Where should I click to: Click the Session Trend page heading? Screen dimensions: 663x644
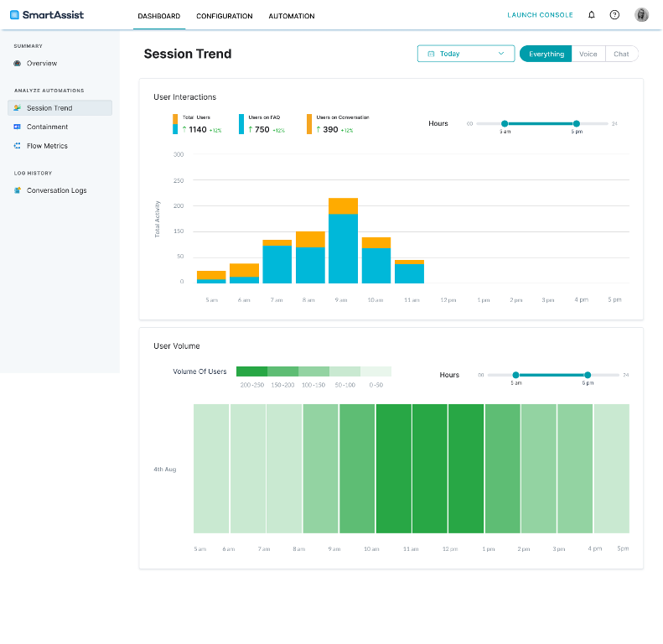click(x=187, y=54)
